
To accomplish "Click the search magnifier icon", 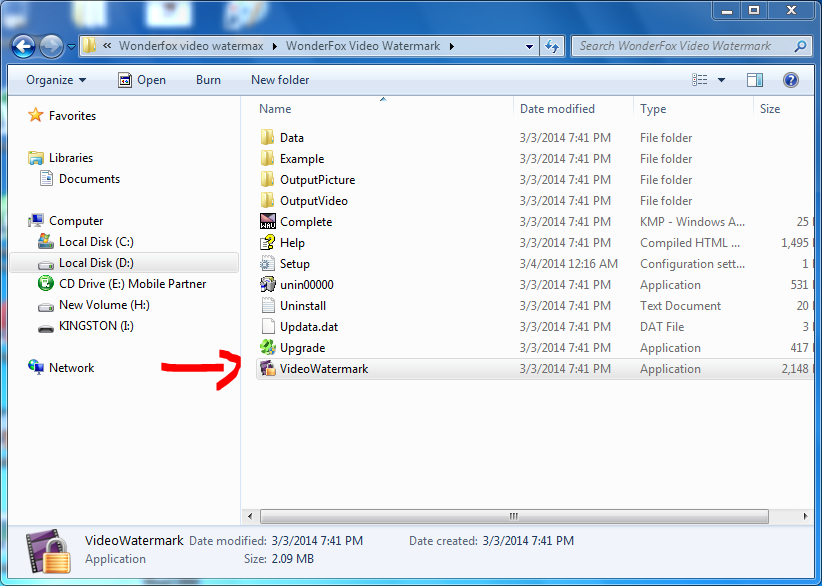I will coord(800,46).
